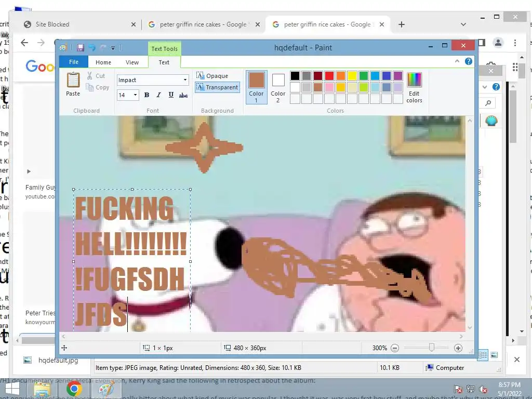Image resolution: width=532 pixels, height=399 pixels.
Task: Pick the green color swatch
Action: click(x=364, y=76)
